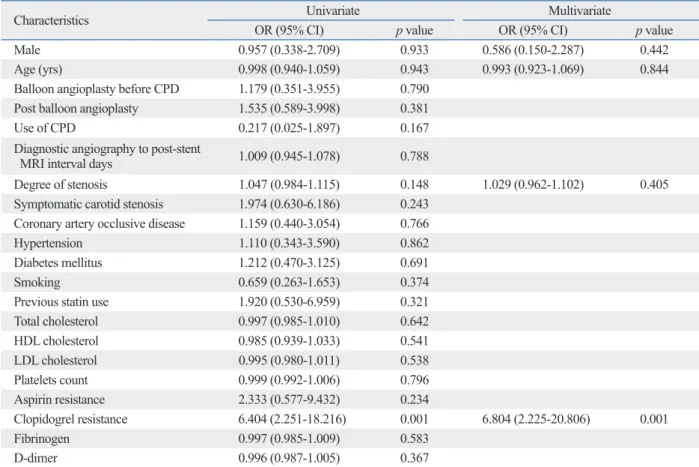Click the p value '0.583'
The image size is (699, 467).
click(x=414, y=439)
